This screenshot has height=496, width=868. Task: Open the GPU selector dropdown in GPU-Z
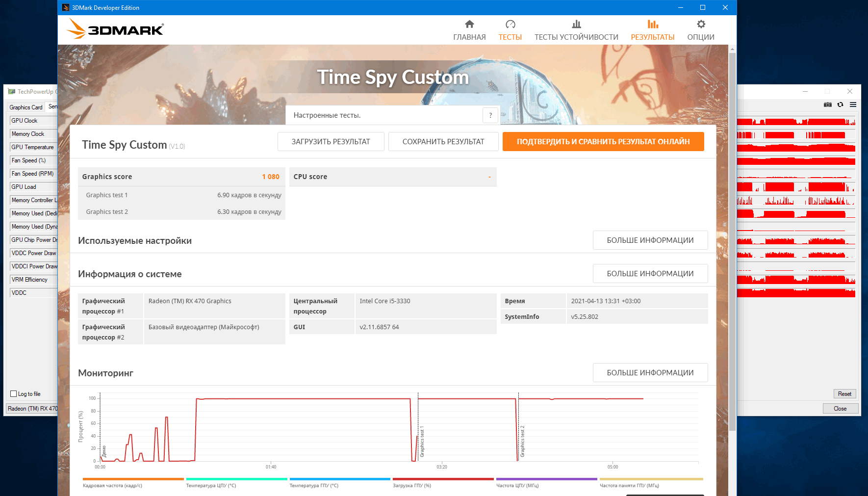coord(32,408)
